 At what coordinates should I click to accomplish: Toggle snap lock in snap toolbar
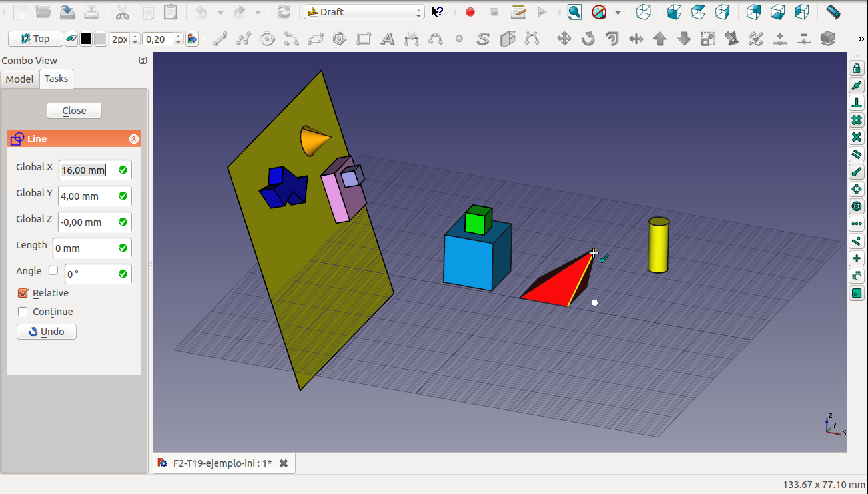pyautogui.click(x=857, y=68)
